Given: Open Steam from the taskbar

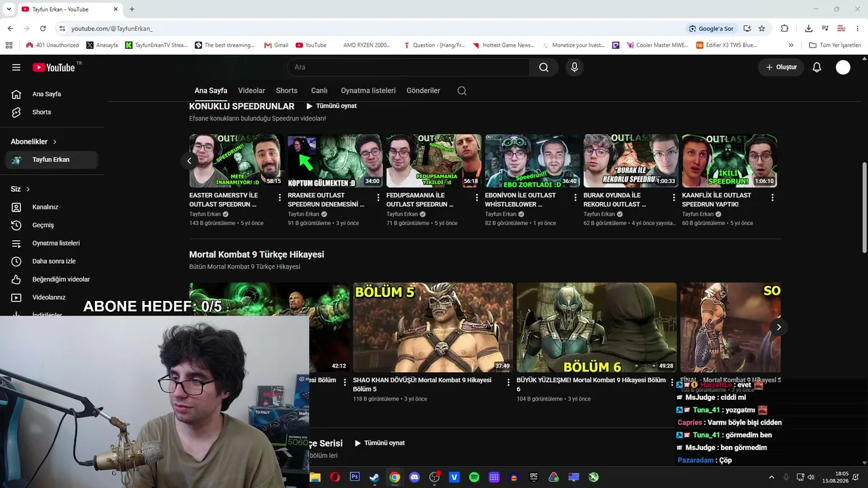Looking at the screenshot, I should pos(374,477).
